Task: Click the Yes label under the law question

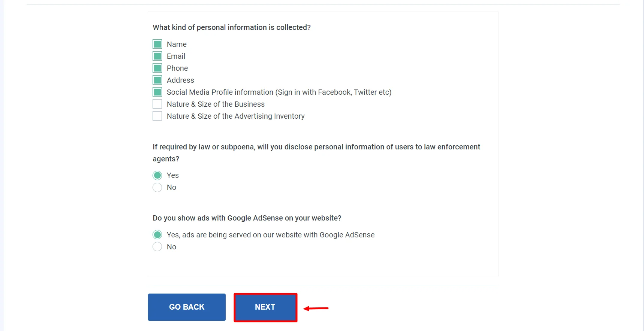Action: [173, 175]
